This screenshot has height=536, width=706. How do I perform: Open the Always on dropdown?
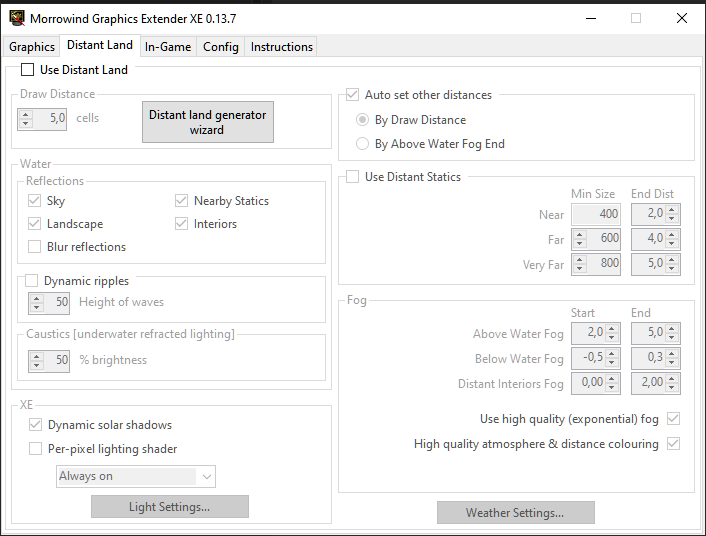(136, 476)
